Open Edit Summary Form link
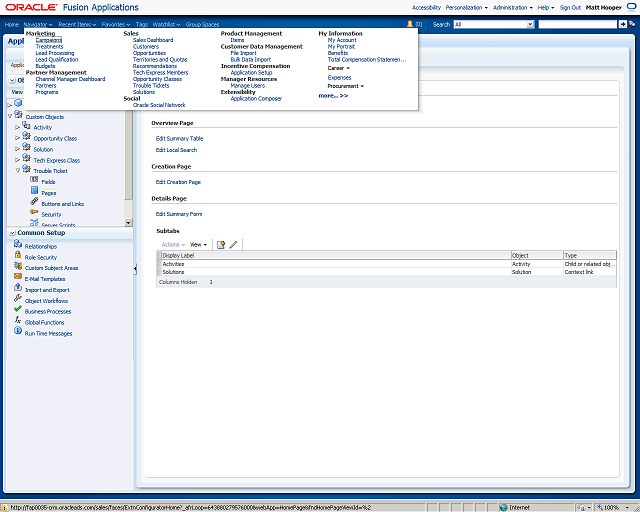Image resolution: width=640 pixels, height=512 pixels. click(179, 214)
